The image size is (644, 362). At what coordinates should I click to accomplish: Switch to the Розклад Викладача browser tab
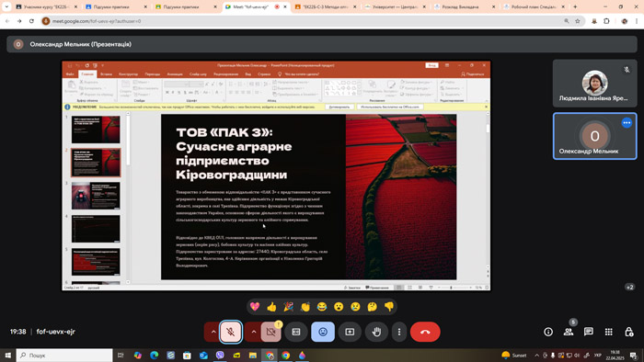[465, 7]
